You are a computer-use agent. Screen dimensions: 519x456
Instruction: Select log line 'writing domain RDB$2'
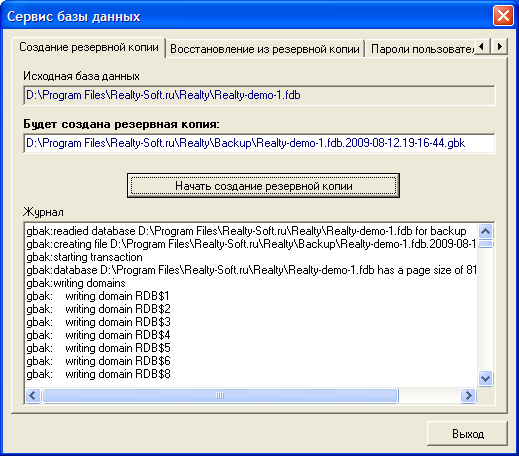point(98,309)
